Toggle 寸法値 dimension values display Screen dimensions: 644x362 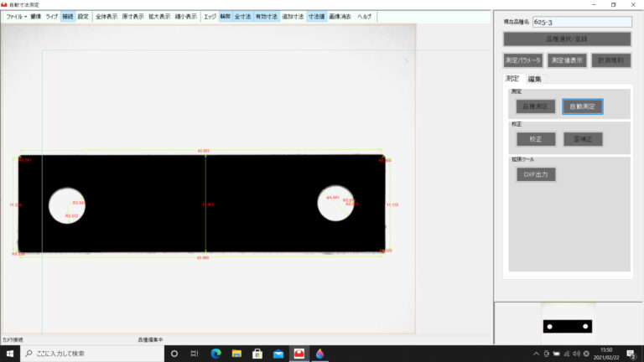317,16
